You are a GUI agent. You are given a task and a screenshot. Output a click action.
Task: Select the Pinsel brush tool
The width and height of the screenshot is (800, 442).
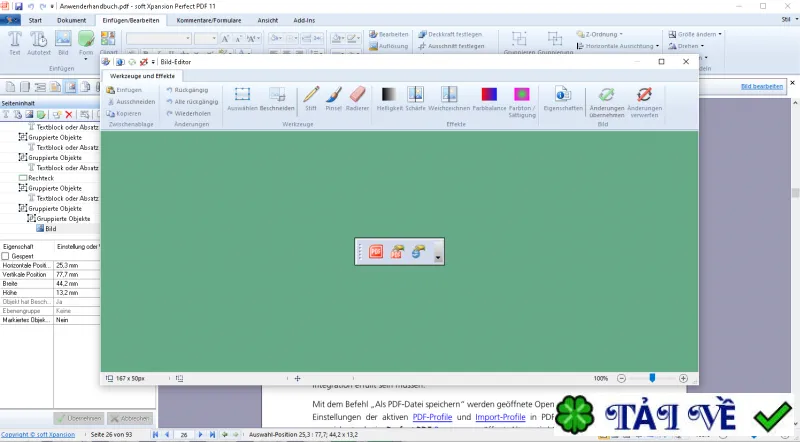tap(334, 99)
